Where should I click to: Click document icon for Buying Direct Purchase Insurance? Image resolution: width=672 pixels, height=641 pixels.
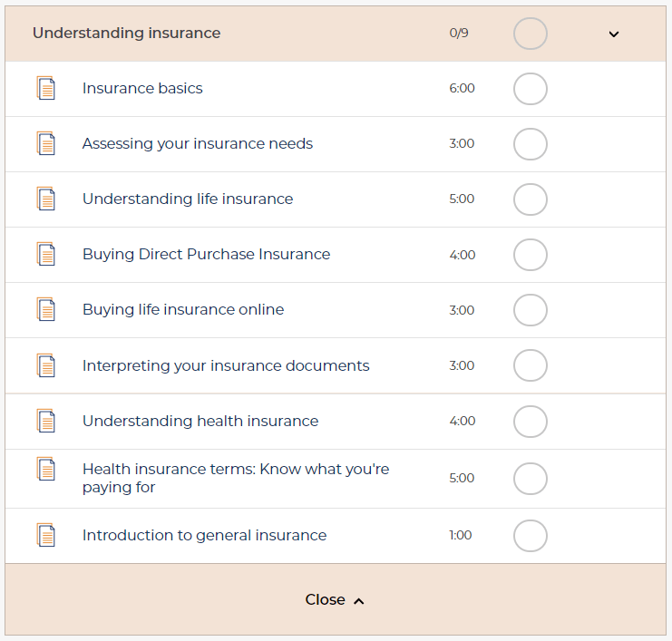click(x=46, y=255)
